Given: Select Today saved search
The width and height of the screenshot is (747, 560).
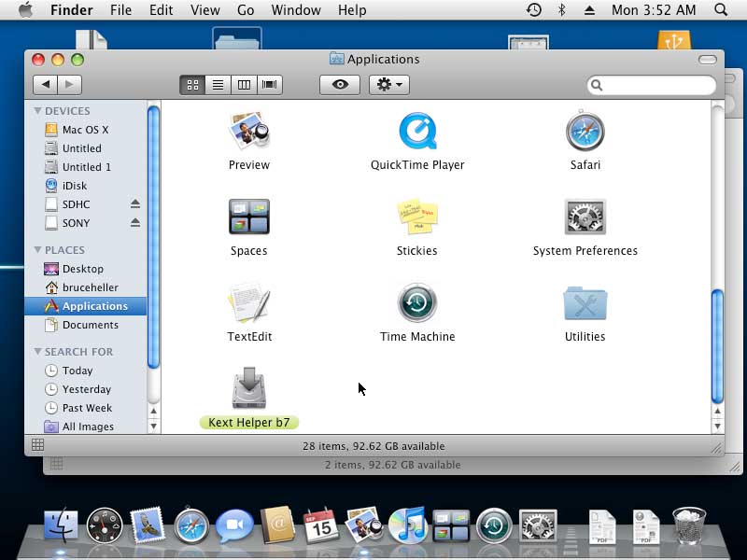Looking at the screenshot, I should click(x=86, y=370).
